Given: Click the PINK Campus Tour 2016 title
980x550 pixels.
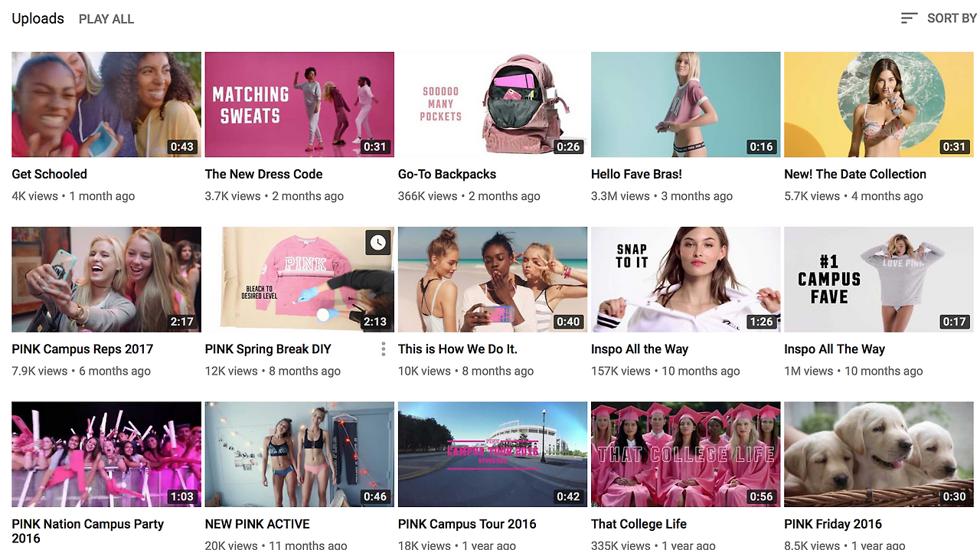Looking at the screenshot, I should click(x=467, y=524).
